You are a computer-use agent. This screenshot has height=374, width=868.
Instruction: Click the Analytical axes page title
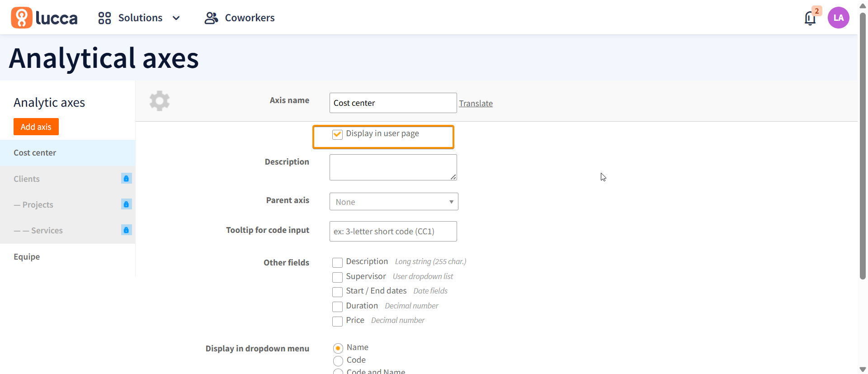pyautogui.click(x=104, y=58)
